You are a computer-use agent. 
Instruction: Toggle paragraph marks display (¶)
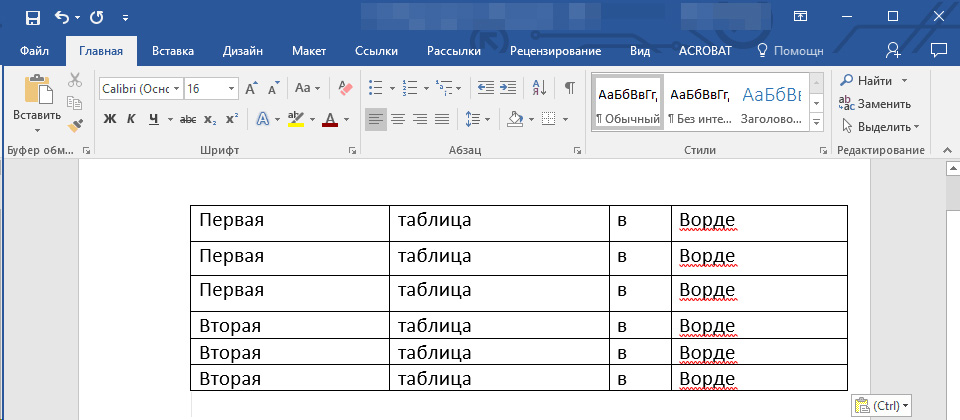tap(569, 88)
